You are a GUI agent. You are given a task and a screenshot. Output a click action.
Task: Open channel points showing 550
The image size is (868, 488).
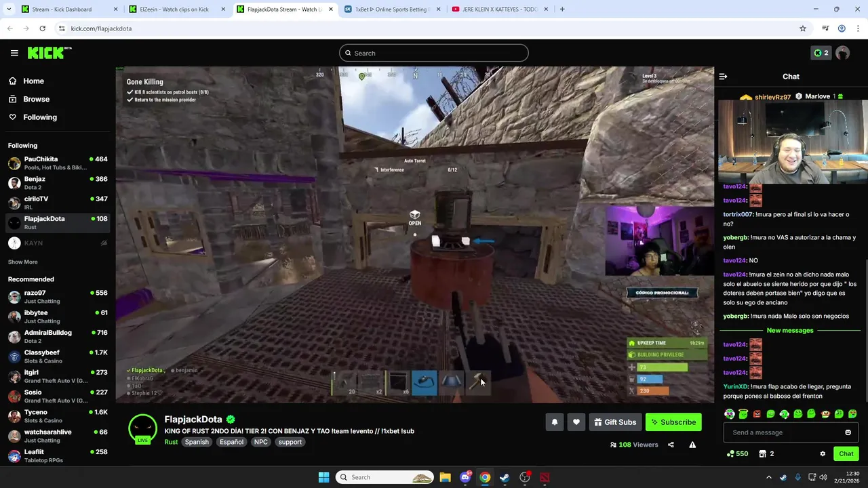738,453
